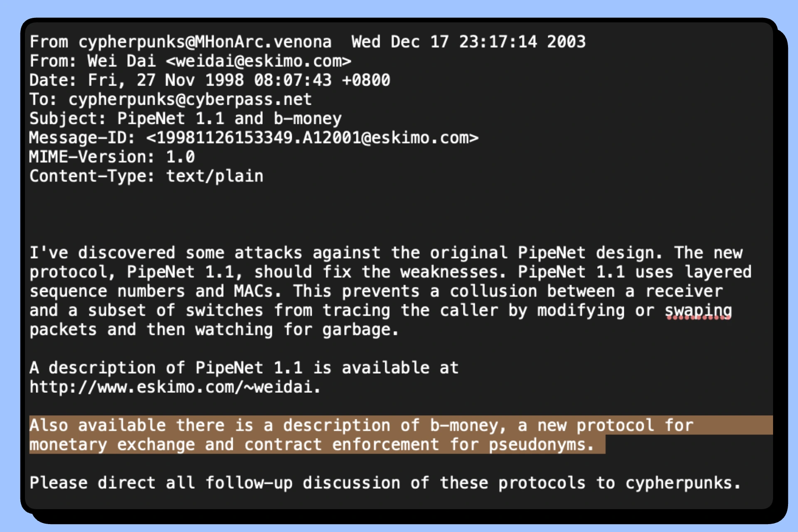Click the weidai@eskimo.com sender email address
The width and height of the screenshot is (798, 532).
[x=259, y=61]
